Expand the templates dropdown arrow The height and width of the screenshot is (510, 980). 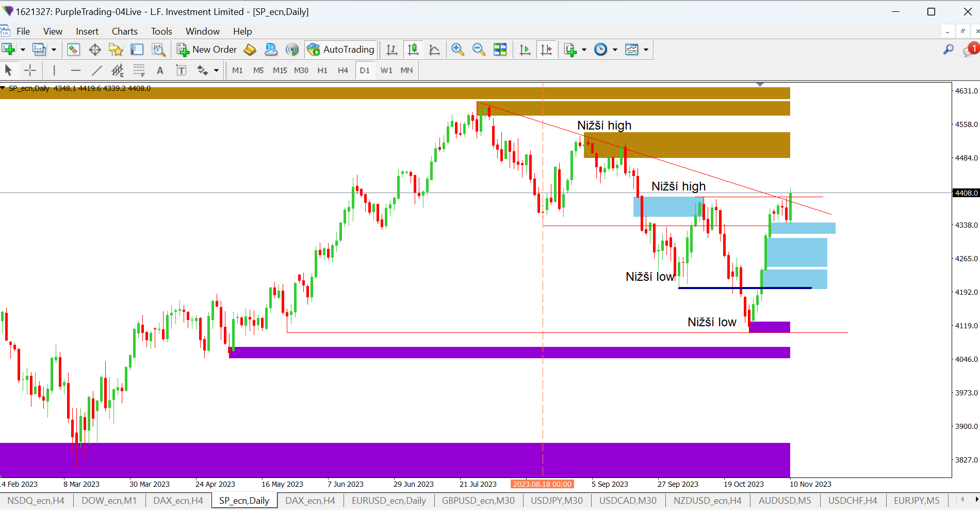coord(646,50)
